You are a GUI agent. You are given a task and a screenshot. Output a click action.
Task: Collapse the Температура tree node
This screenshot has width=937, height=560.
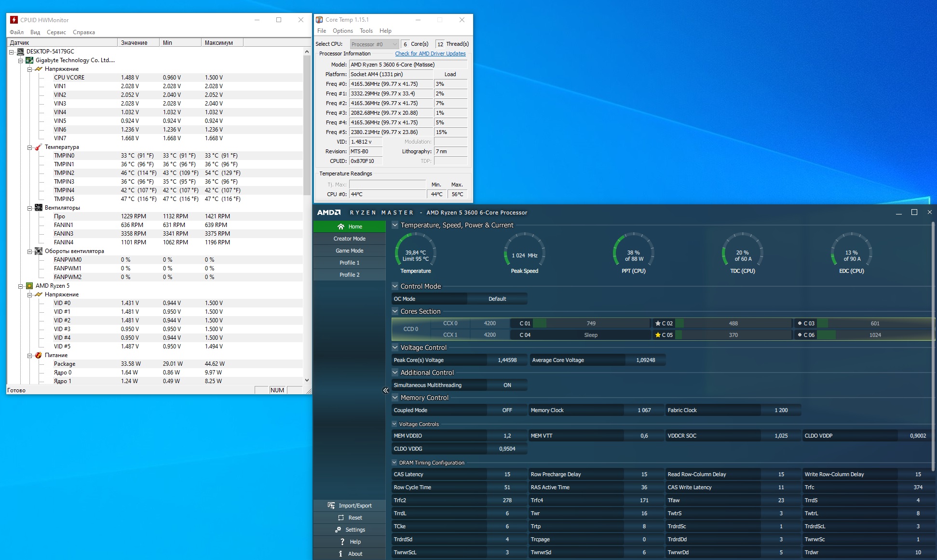click(x=29, y=147)
